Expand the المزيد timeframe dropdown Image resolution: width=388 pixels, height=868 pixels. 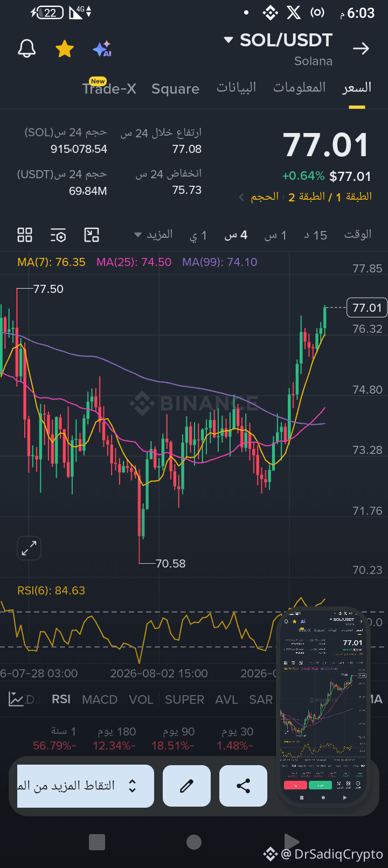(x=154, y=235)
